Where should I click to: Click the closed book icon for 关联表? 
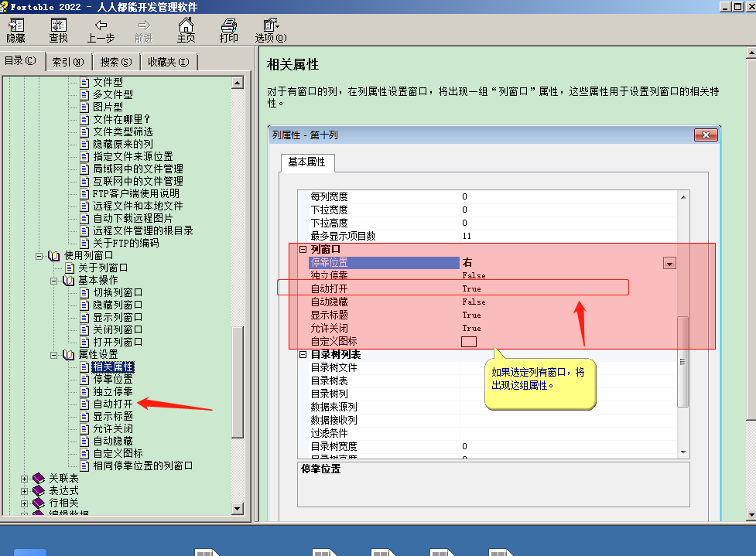coord(39,479)
